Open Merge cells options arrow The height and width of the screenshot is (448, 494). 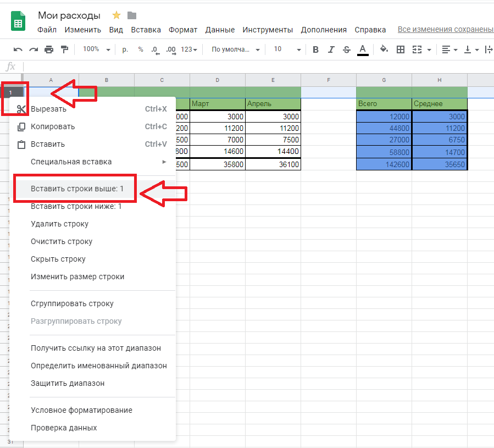point(429,50)
